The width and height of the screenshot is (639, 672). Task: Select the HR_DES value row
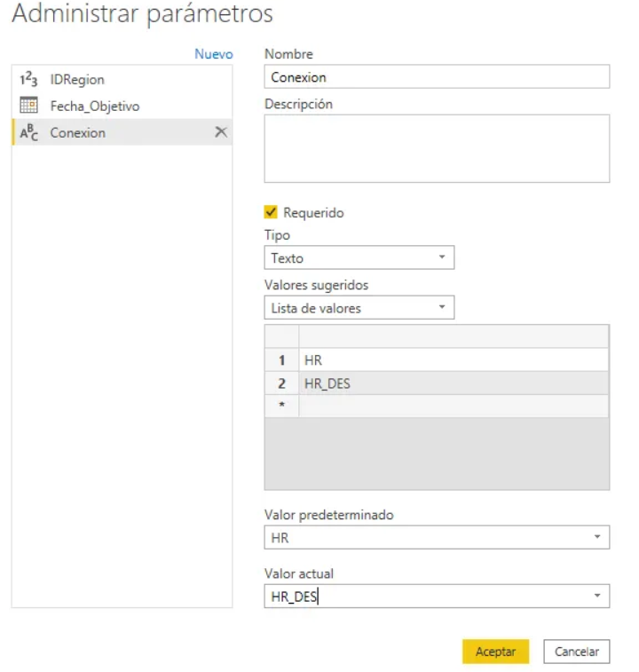pyautogui.click(x=453, y=383)
